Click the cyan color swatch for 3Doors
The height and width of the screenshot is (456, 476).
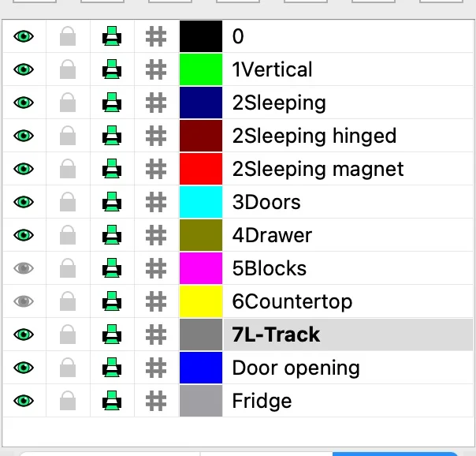pyautogui.click(x=201, y=203)
